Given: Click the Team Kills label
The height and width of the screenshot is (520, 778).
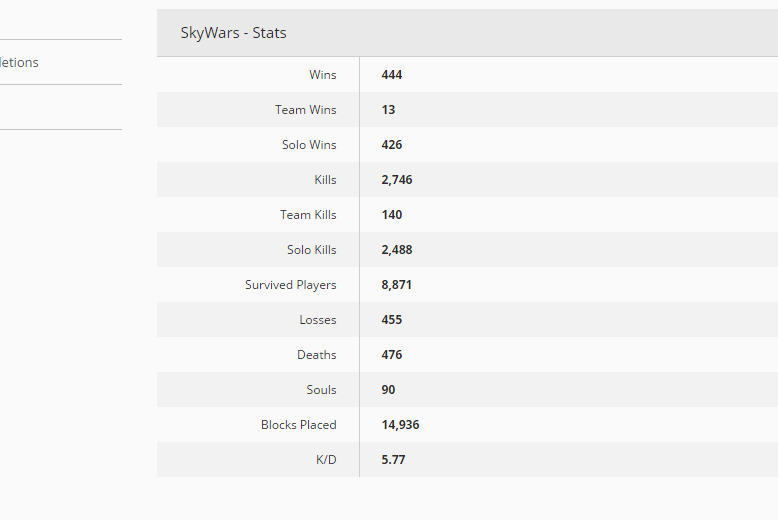Looking at the screenshot, I should click(308, 215).
